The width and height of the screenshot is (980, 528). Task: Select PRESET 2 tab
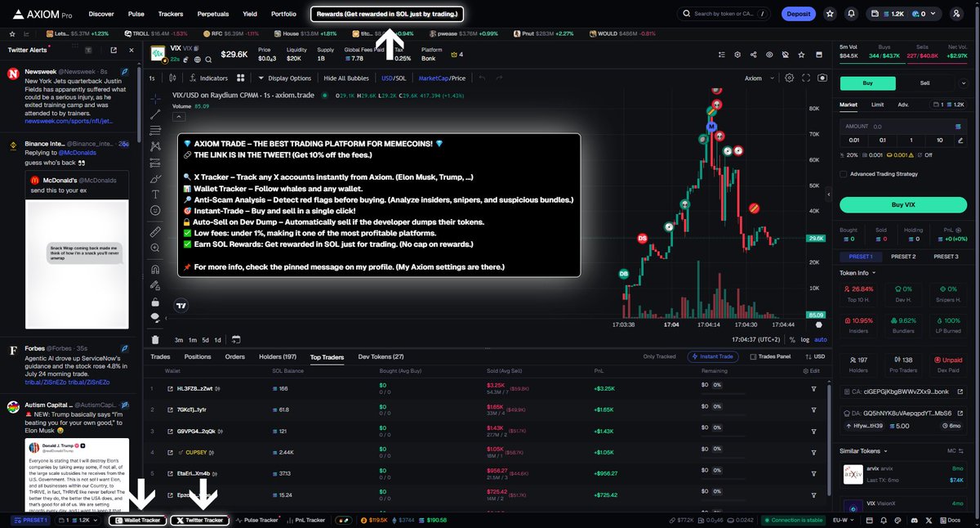click(x=903, y=257)
